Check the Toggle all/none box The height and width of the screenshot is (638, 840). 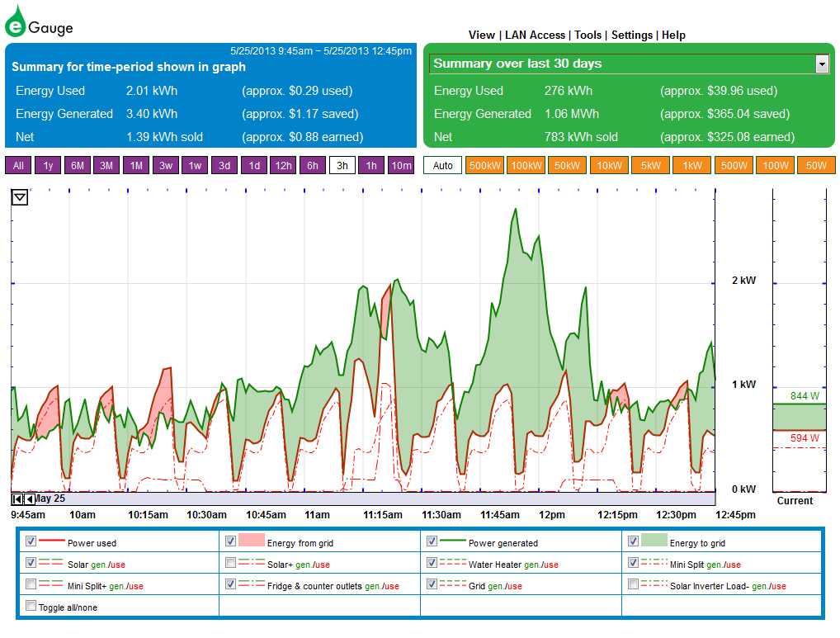pyautogui.click(x=31, y=606)
